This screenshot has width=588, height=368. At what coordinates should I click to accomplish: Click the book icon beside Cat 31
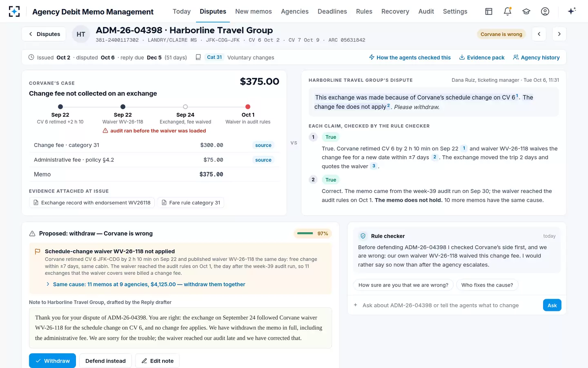[198, 57]
